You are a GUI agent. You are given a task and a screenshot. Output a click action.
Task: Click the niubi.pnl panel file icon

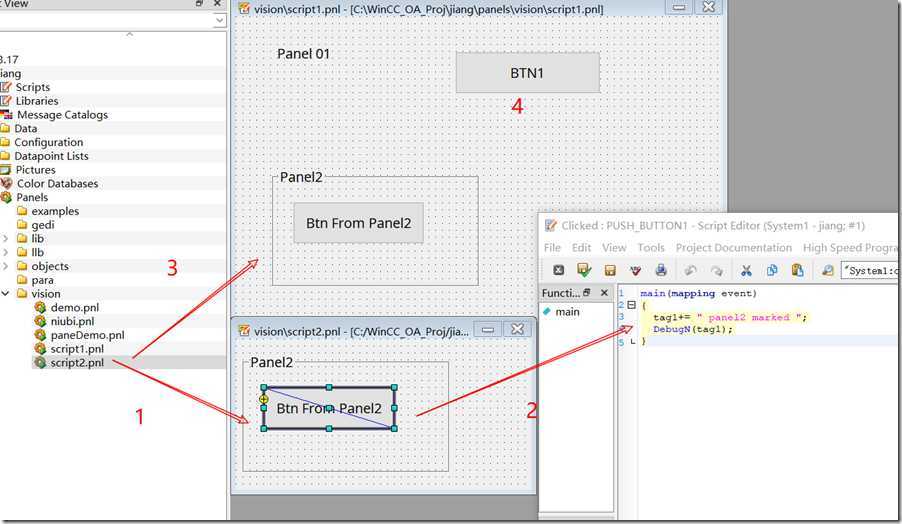click(x=40, y=321)
